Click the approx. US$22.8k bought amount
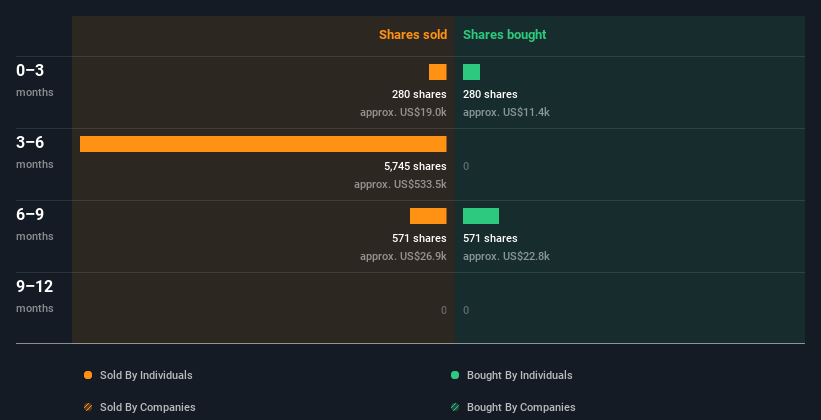 [506, 257]
